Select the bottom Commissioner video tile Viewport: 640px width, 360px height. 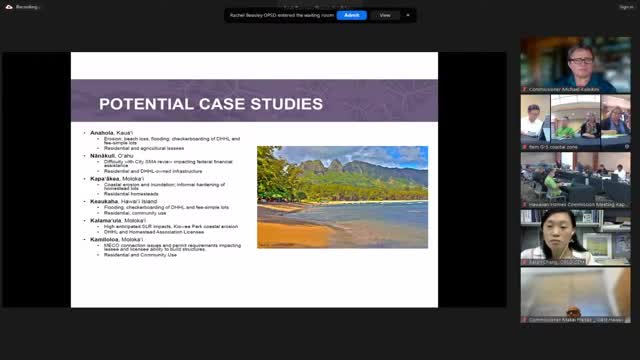tap(576, 295)
